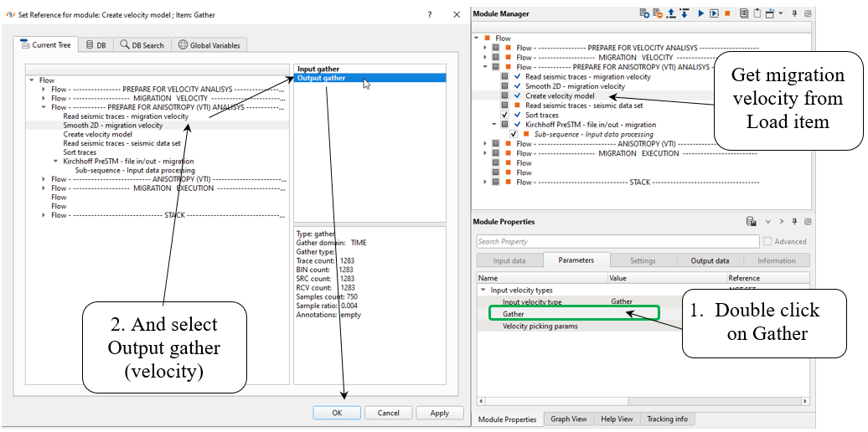The height and width of the screenshot is (432, 868).
Task: Click the orange Stop execution square icon
Action: tap(728, 13)
